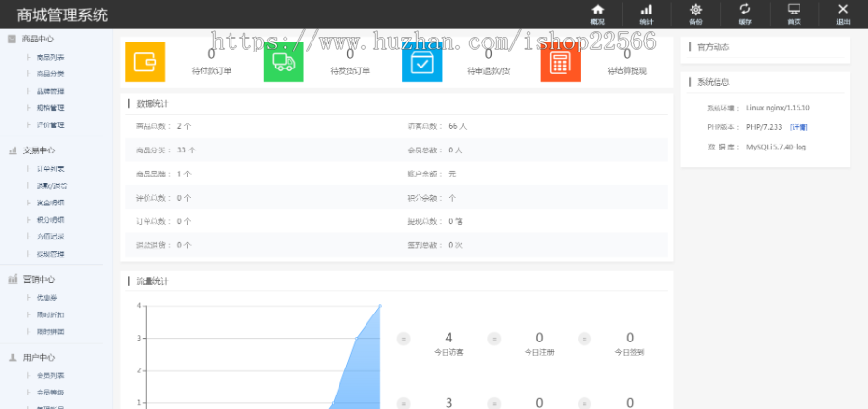Click the blue checkbox 待审退款/货 icon
This screenshot has width=868, height=409.
click(421, 62)
